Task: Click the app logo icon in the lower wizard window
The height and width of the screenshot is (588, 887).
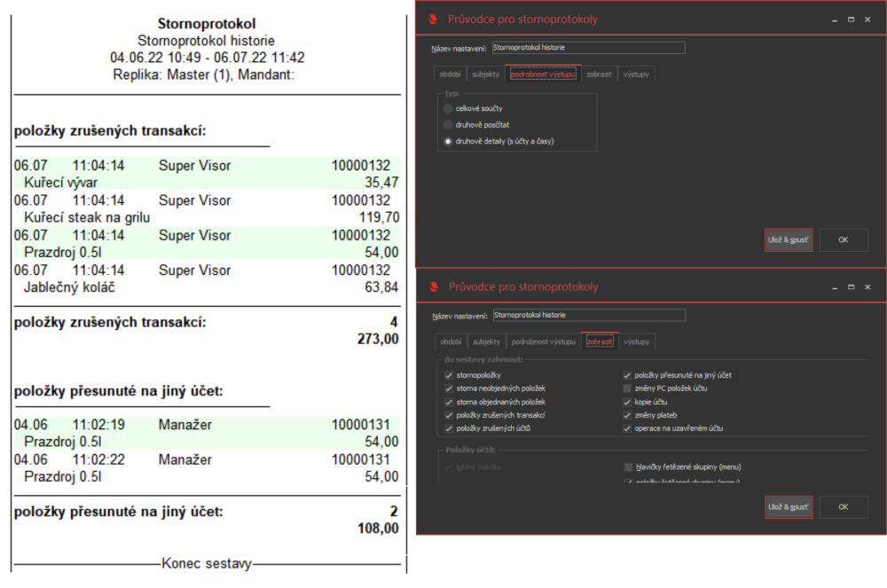Action: pos(434,286)
